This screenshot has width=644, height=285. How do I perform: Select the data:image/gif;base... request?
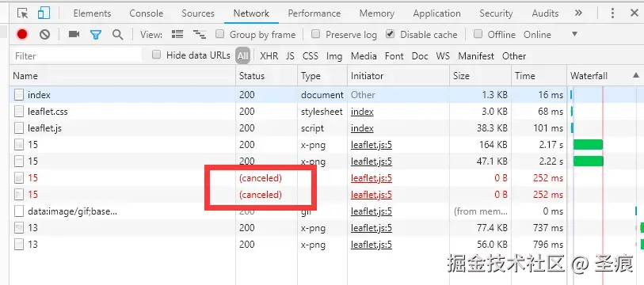pos(327,211)
